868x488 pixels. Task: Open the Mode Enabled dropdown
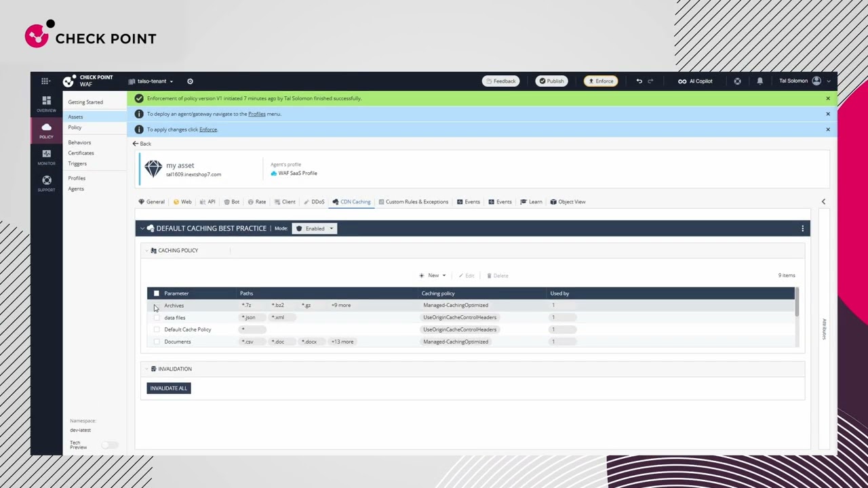point(315,228)
